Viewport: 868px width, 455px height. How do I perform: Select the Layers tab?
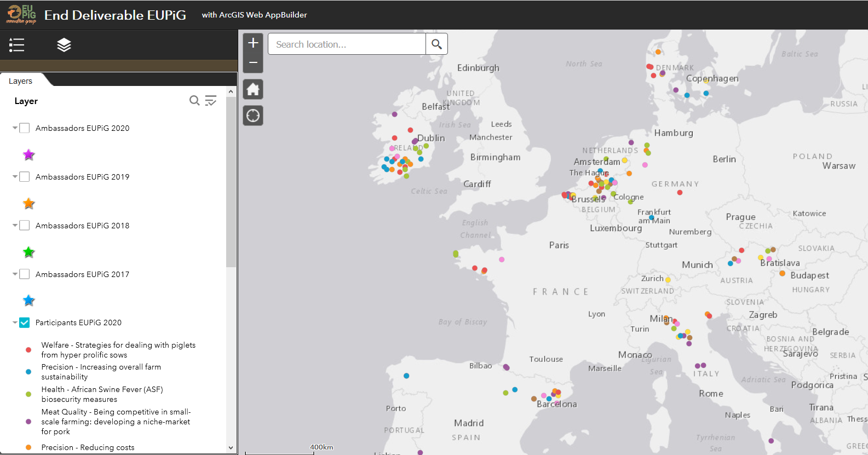[x=21, y=81]
